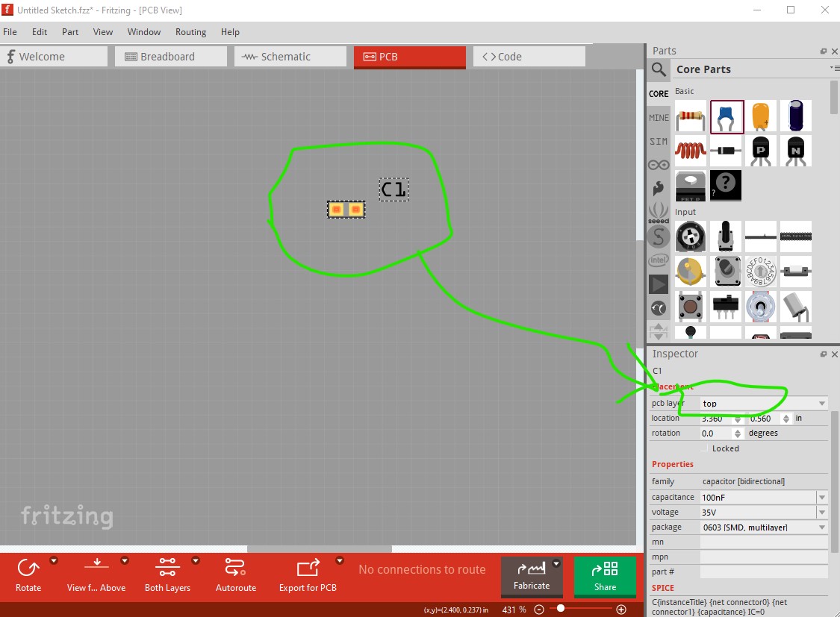Select the slide switch part
The height and width of the screenshot is (617, 840).
point(726,307)
